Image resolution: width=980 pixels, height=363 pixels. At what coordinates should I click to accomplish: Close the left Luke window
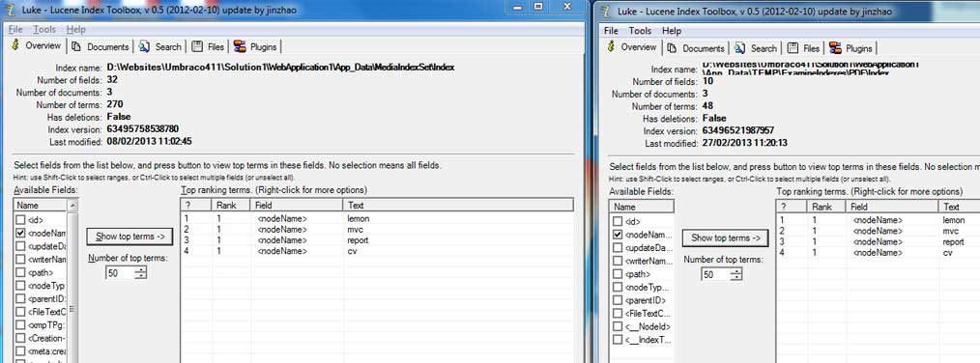tap(567, 6)
